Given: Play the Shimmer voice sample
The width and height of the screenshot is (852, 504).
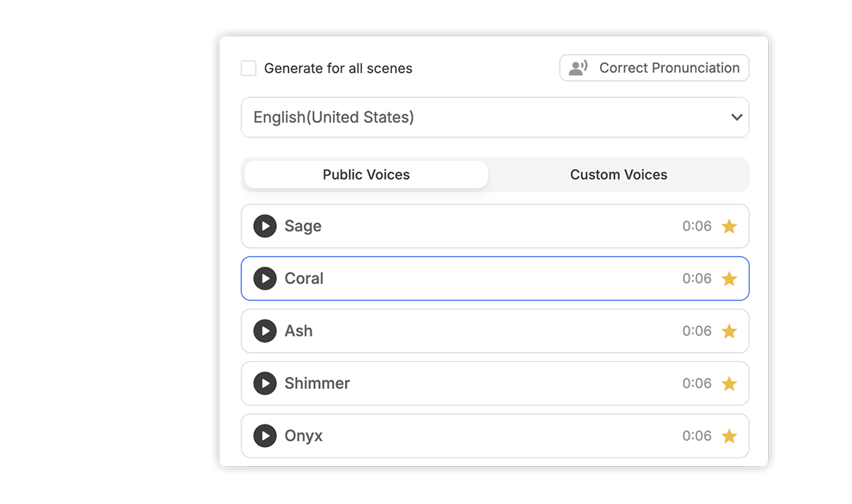Looking at the screenshot, I should [x=264, y=383].
